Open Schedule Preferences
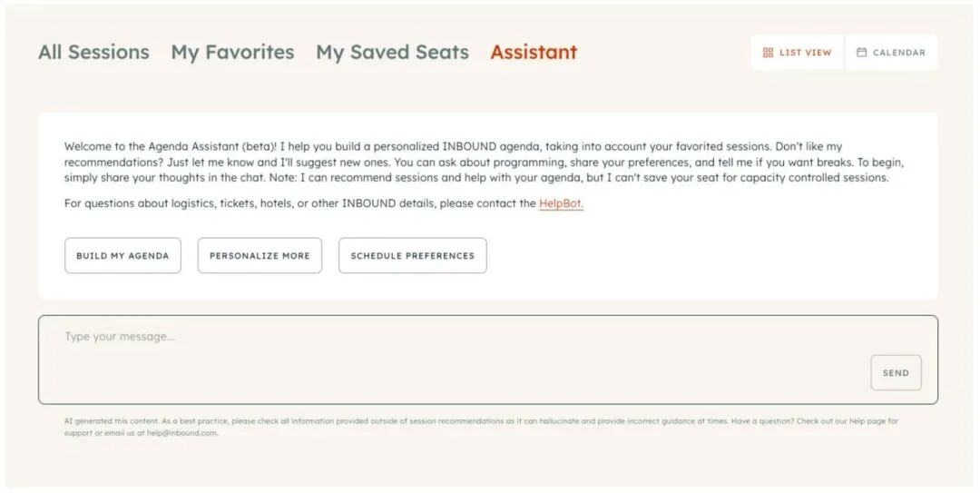Screen dimensions: 980x493 412,256
